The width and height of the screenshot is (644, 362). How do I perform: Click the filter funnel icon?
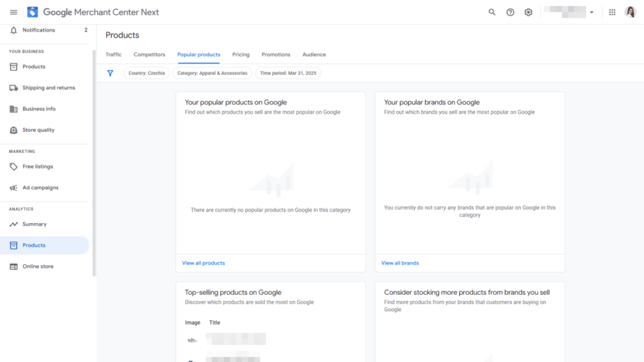point(110,73)
